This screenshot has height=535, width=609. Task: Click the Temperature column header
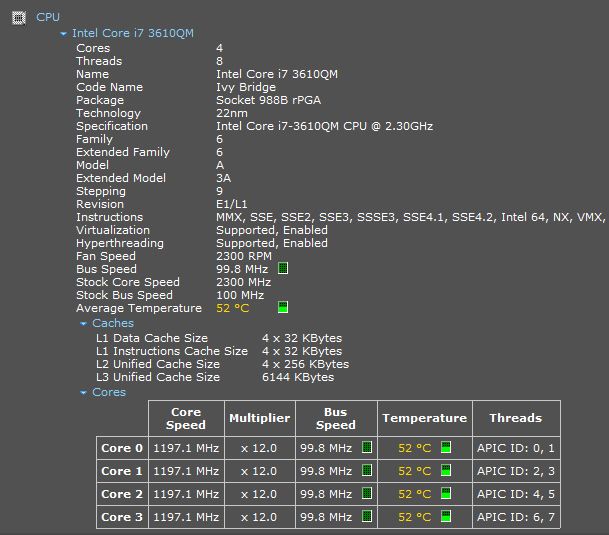pyautogui.click(x=423, y=418)
